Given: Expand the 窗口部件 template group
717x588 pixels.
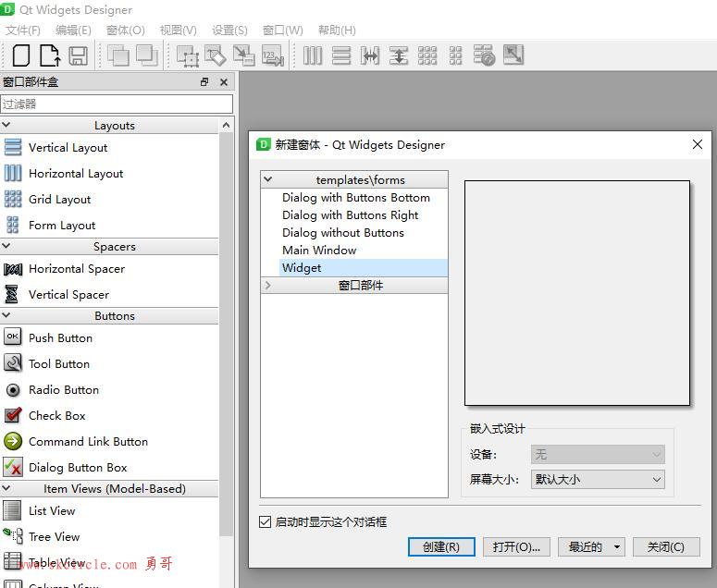Looking at the screenshot, I should click(x=268, y=286).
